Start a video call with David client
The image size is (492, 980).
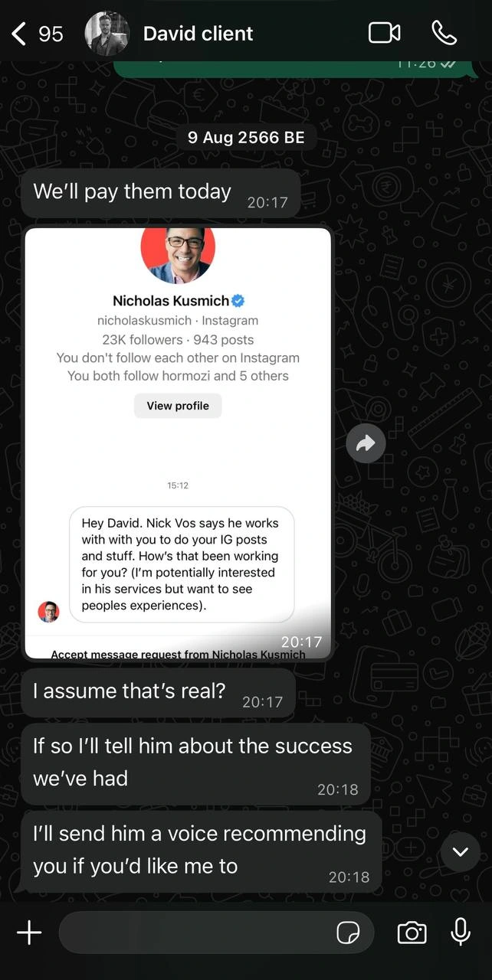coord(385,33)
